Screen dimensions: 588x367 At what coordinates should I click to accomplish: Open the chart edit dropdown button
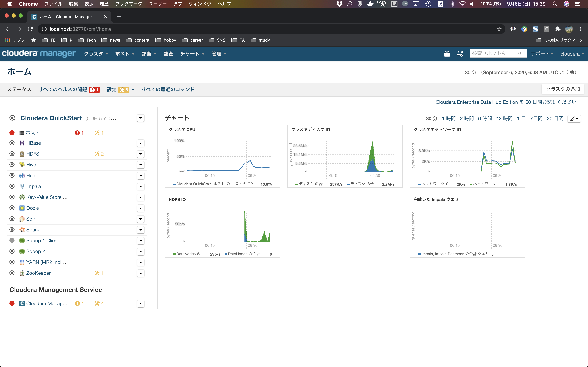pyautogui.click(x=574, y=119)
